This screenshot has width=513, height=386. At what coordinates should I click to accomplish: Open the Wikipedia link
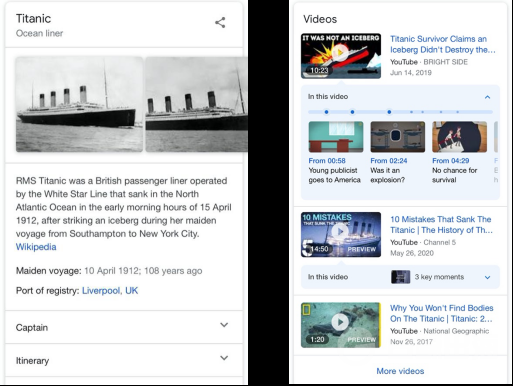[x=36, y=247]
